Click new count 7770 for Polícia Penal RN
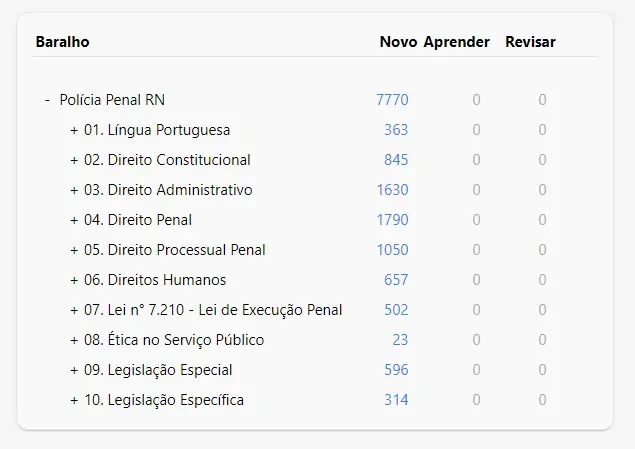Viewport: 635px width, 449px height. pos(392,100)
